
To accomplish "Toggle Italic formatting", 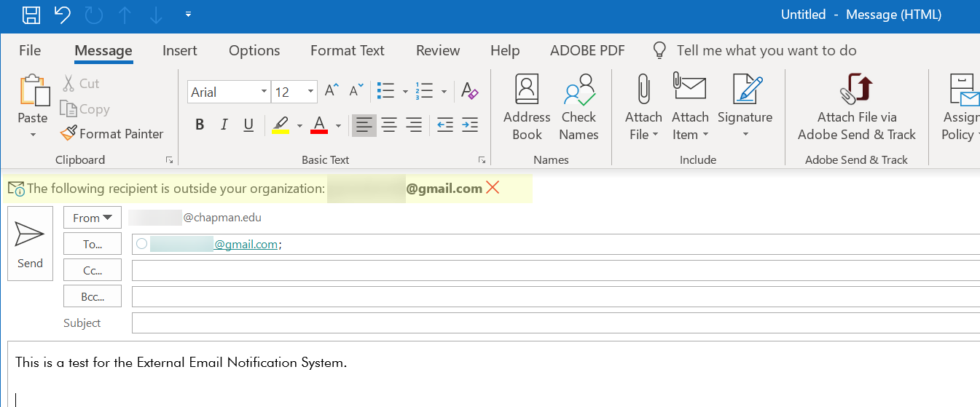I will coord(224,125).
